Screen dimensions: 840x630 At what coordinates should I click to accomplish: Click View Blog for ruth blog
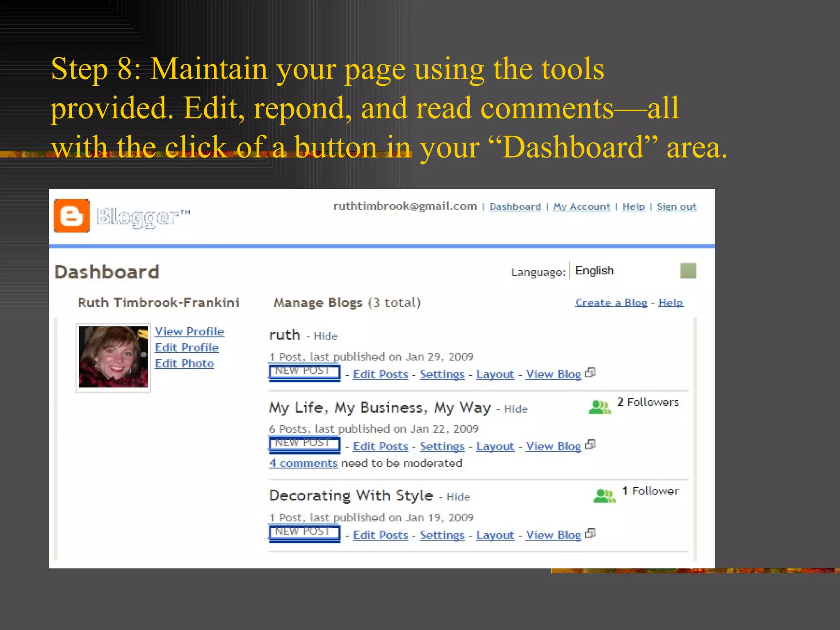coord(554,374)
